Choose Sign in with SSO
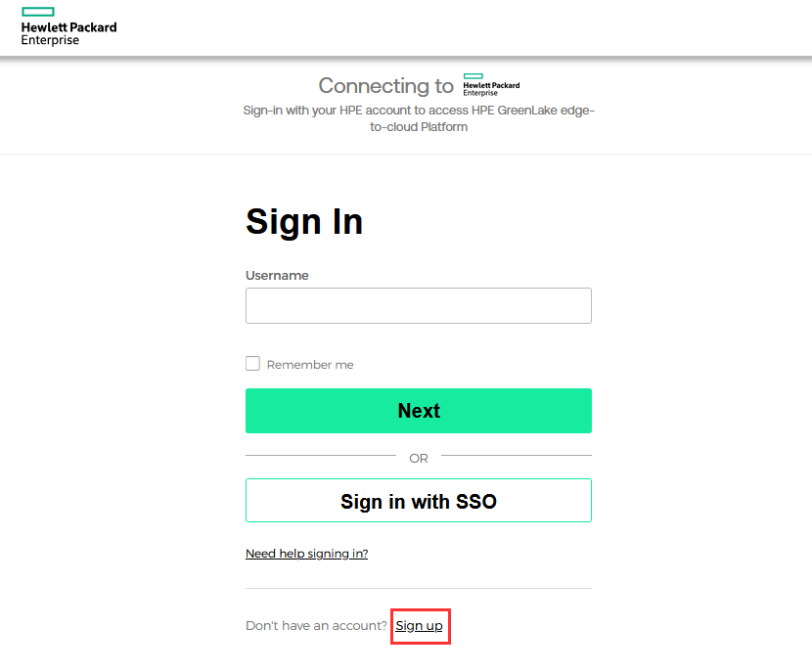Viewport: 812px width, 672px height. 418,501
